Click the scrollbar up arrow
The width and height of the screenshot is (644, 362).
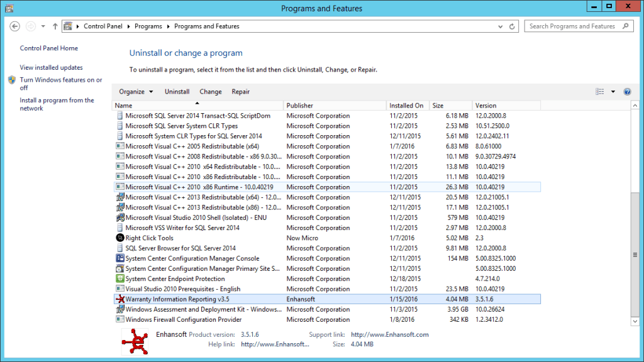coord(635,106)
